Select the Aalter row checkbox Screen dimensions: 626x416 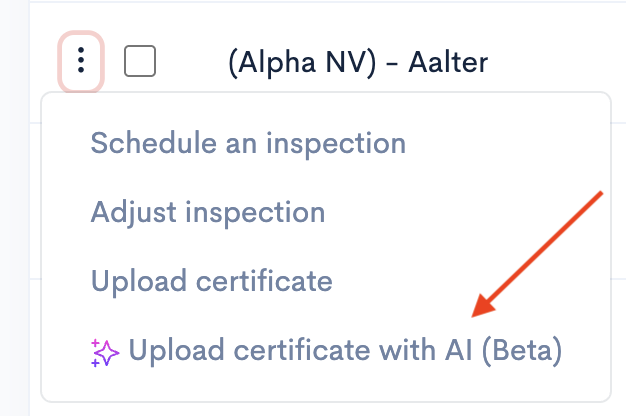coord(140,61)
